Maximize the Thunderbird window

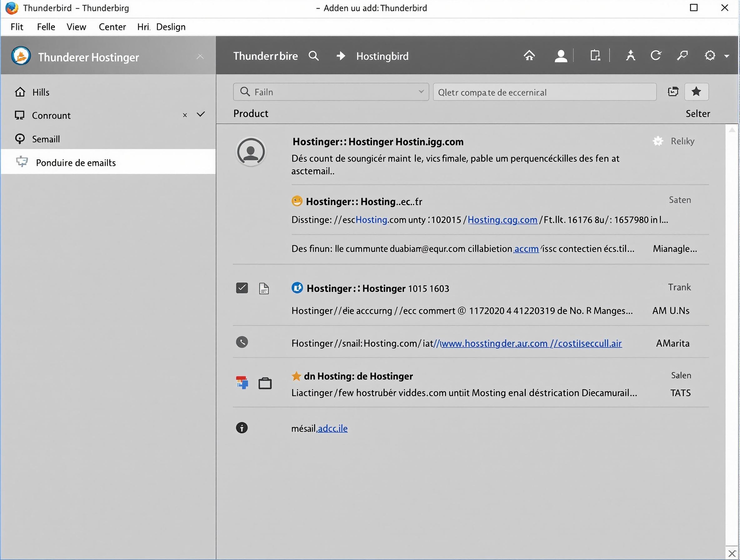[694, 7]
